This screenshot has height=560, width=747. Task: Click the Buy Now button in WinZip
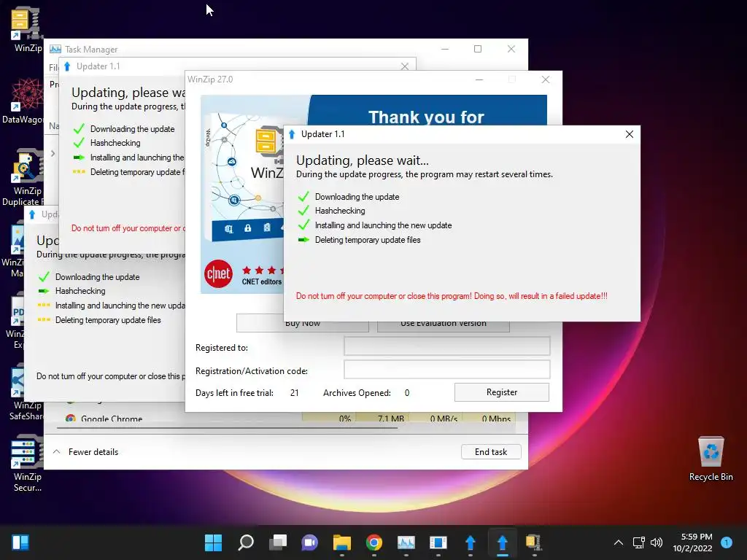[303, 327]
